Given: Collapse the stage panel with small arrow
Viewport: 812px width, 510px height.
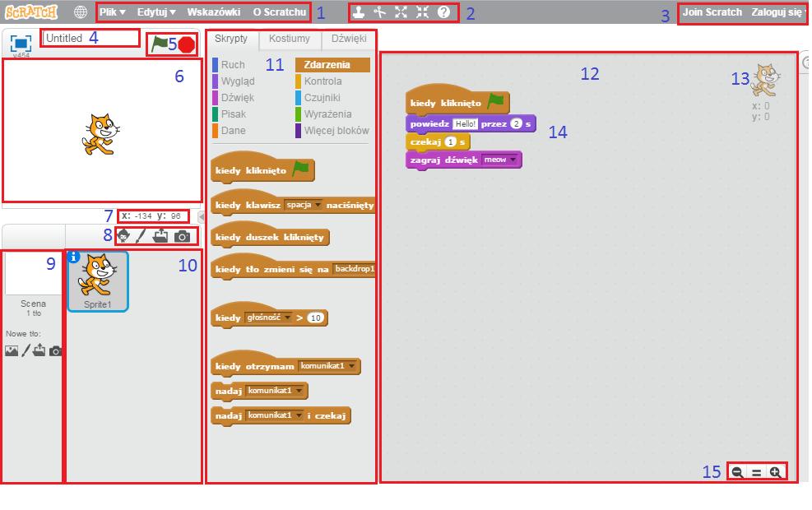Looking at the screenshot, I should pos(201,217).
